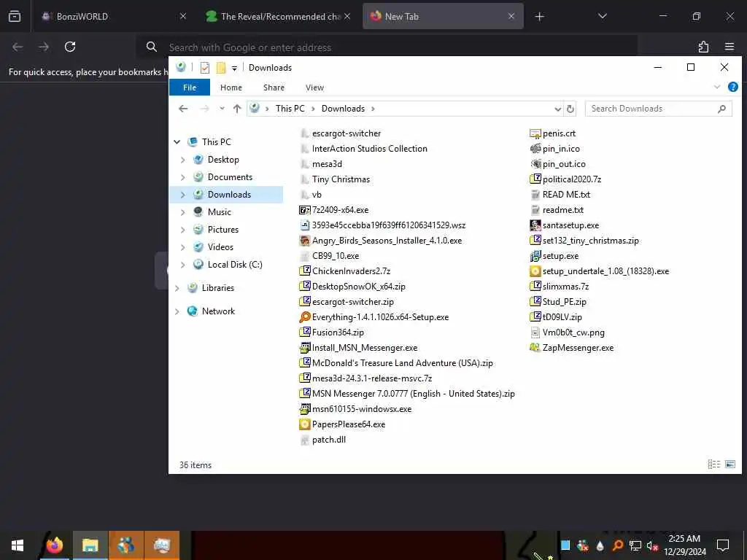Select the pin_out.ico file icon

coord(535,164)
